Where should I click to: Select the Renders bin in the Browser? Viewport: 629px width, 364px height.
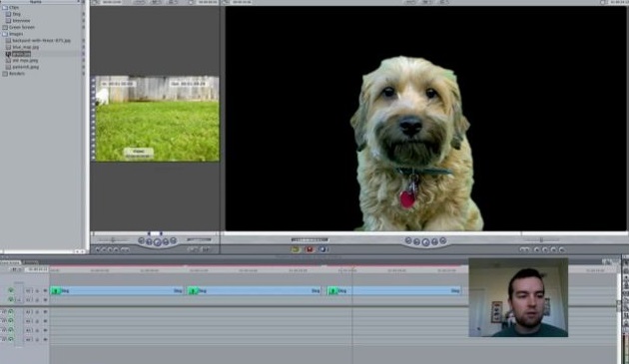click(16, 74)
